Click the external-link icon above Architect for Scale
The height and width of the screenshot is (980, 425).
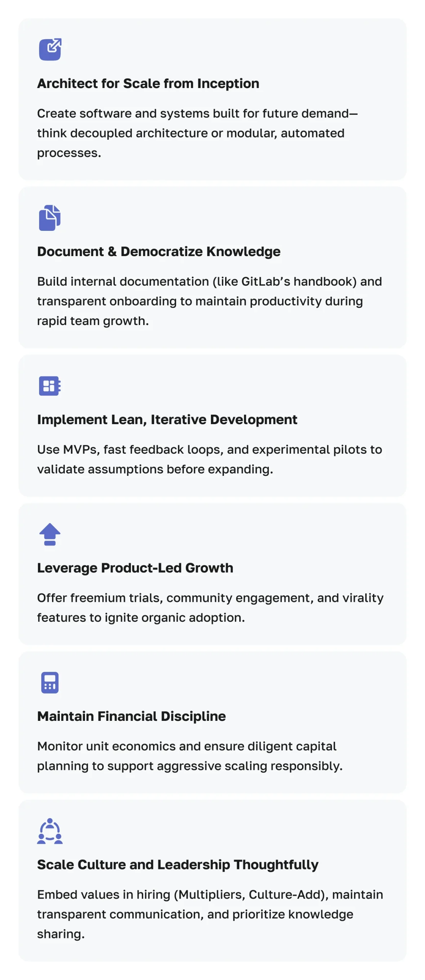pyautogui.click(x=50, y=49)
